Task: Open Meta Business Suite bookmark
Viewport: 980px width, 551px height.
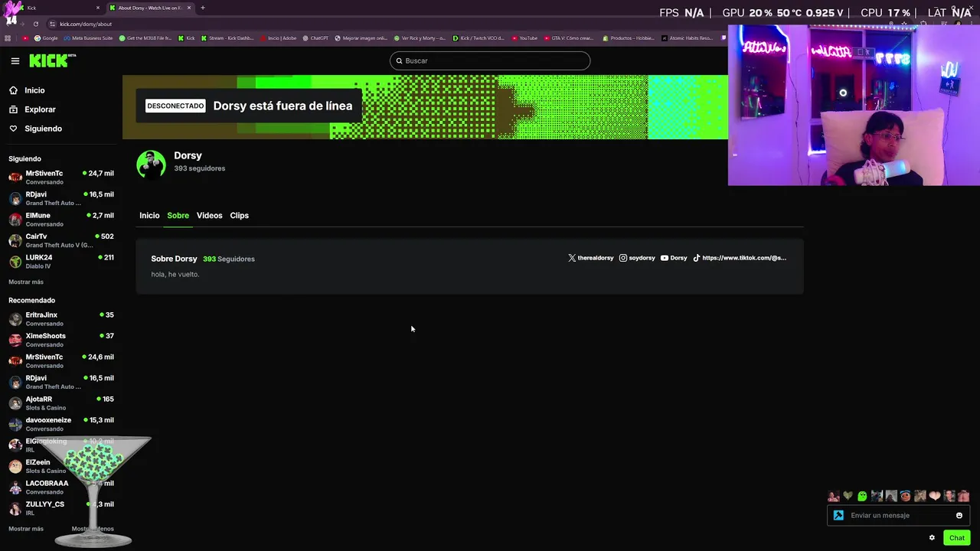Action: 88,38
